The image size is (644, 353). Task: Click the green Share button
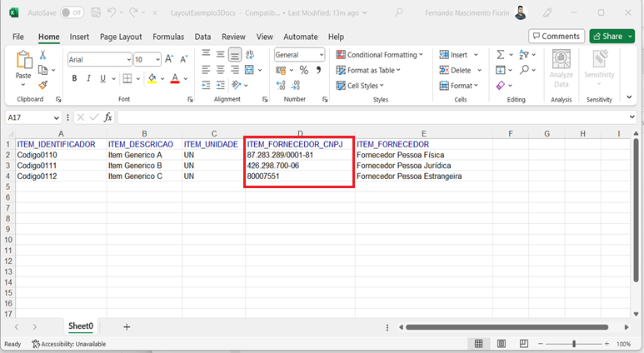pyautogui.click(x=612, y=37)
